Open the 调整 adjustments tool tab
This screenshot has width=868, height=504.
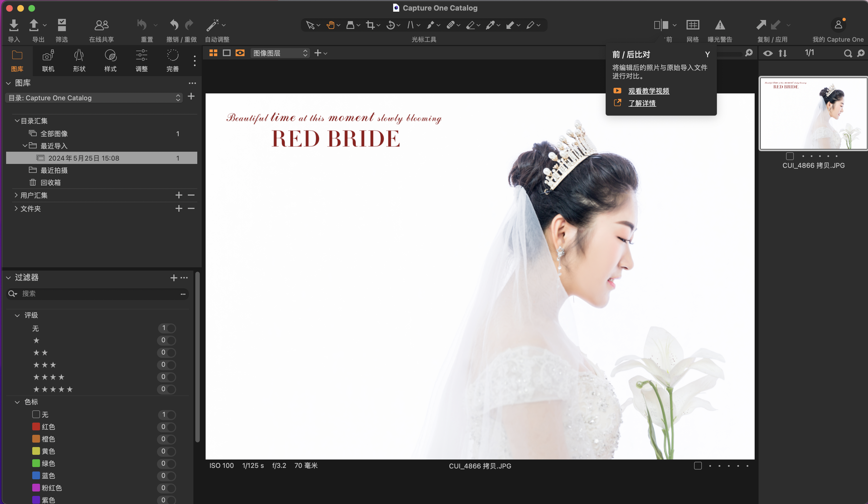tap(141, 60)
